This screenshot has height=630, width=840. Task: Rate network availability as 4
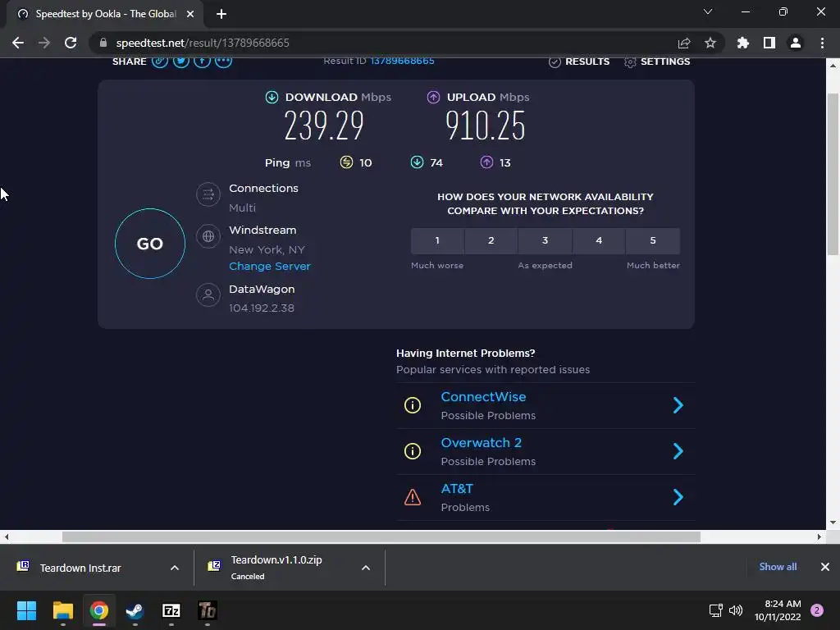[x=599, y=240]
